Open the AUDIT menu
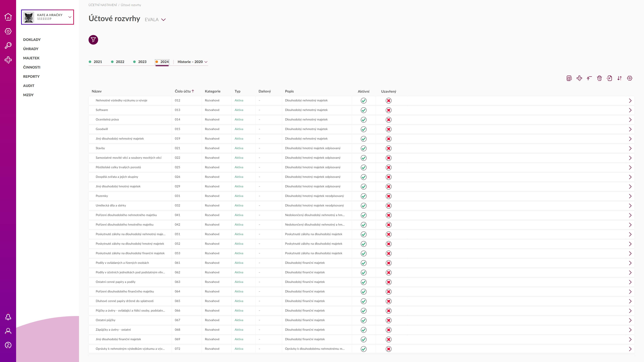The image size is (644, 362). click(29, 86)
